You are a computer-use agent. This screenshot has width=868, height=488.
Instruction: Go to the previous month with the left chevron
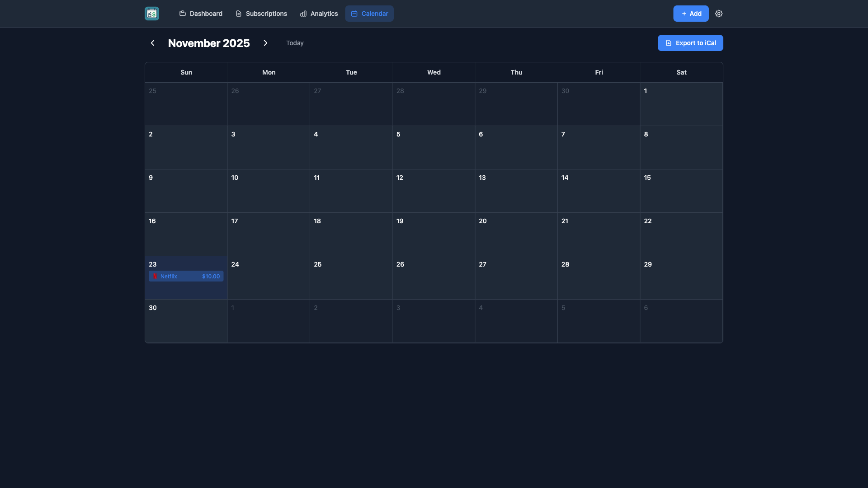click(x=152, y=42)
